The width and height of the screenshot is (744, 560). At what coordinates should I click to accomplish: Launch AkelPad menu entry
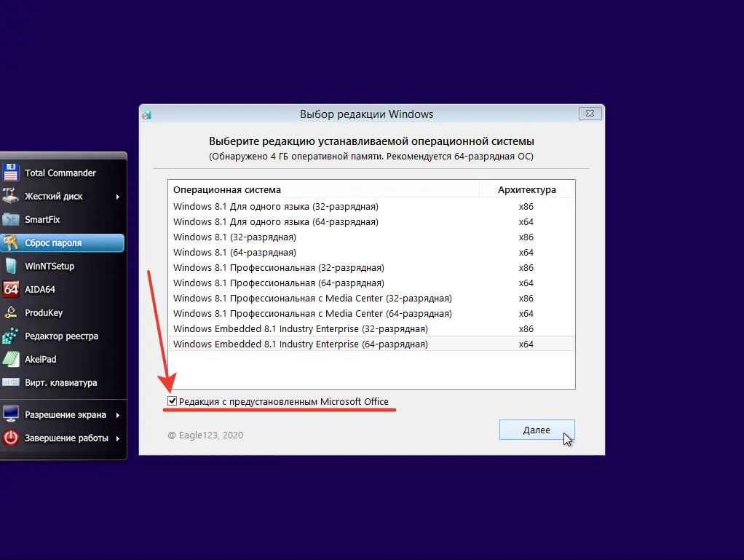tap(63, 359)
